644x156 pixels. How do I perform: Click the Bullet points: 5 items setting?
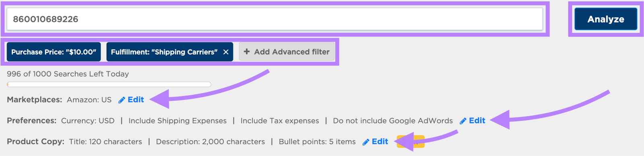[x=317, y=142]
